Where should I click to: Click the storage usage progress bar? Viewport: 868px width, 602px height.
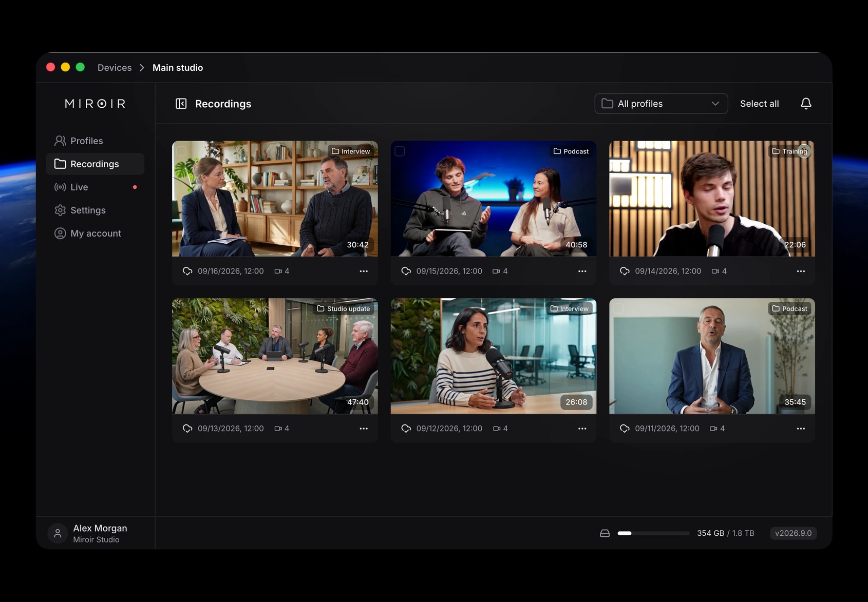(x=653, y=533)
